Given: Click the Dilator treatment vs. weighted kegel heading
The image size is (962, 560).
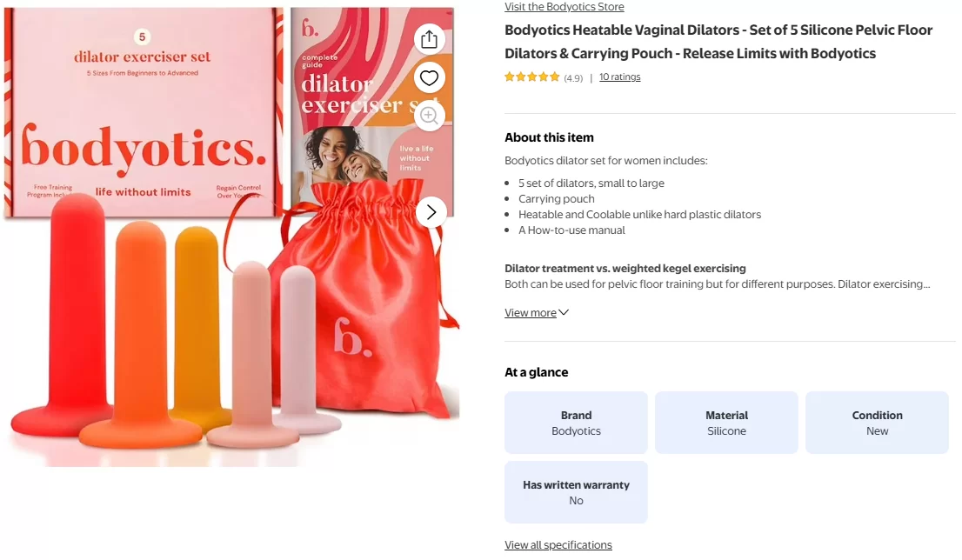Looking at the screenshot, I should coord(625,268).
